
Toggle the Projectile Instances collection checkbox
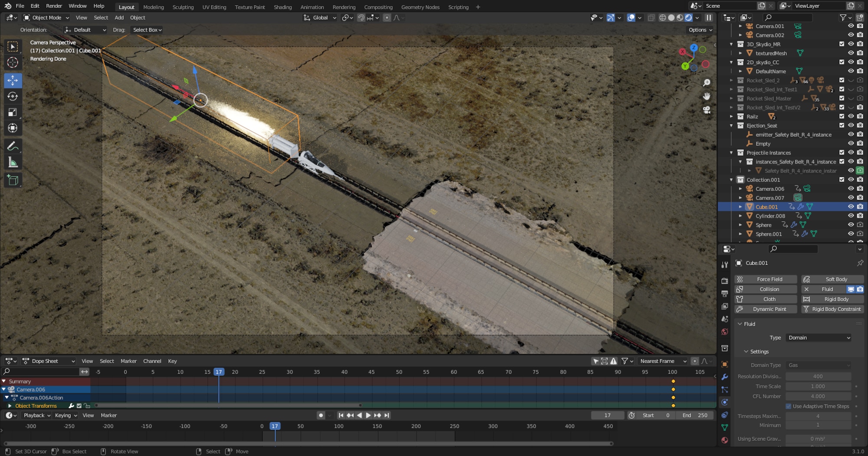point(842,153)
